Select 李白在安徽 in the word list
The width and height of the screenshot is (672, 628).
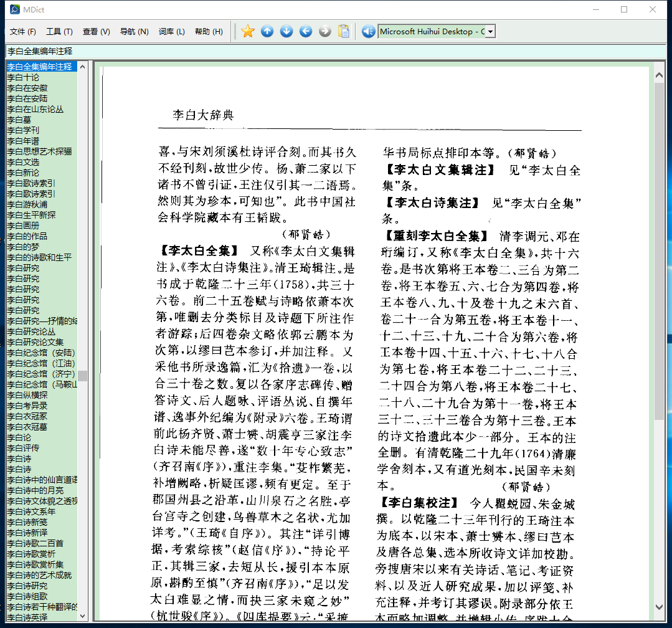[x=27, y=88]
